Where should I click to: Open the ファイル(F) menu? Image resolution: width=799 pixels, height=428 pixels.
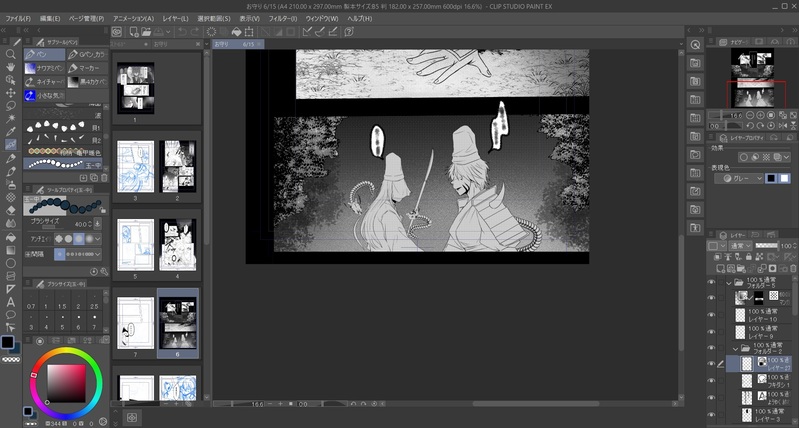(x=18, y=18)
